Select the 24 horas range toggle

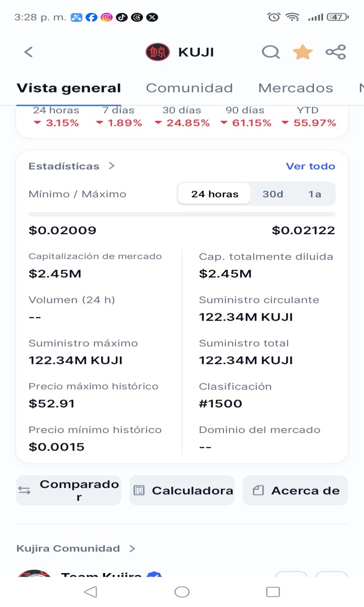tap(214, 194)
